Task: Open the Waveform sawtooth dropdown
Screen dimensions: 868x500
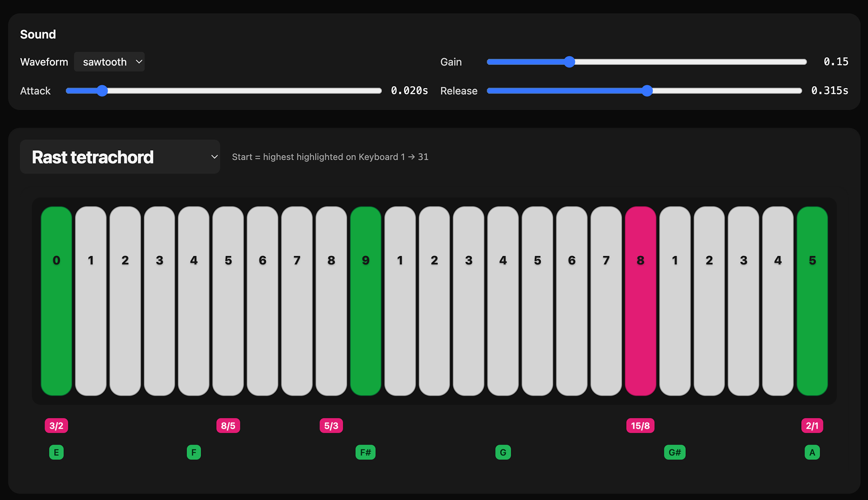Action: tap(109, 62)
